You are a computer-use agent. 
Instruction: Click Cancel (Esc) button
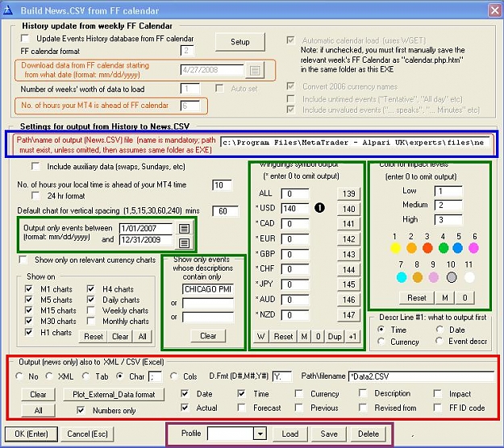click(87, 433)
